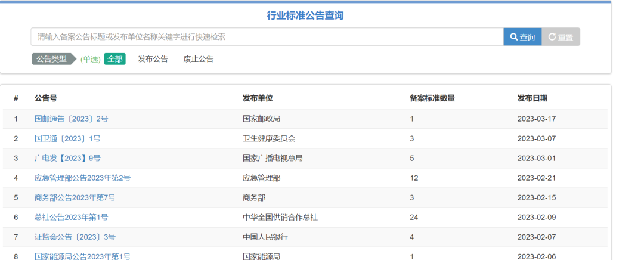Open announcement 国卫通〔2023〕1号
Screen dimensions: 644x260
(x=67, y=138)
